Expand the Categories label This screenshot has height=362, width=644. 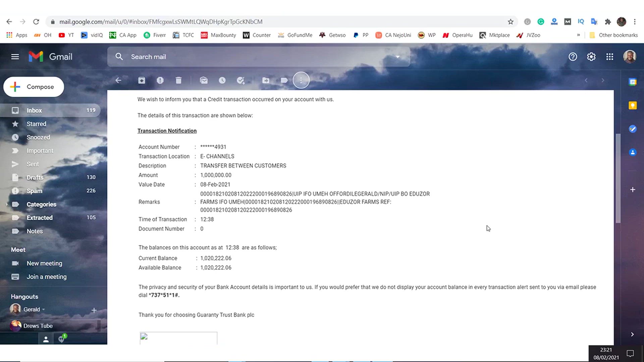pos(7,204)
